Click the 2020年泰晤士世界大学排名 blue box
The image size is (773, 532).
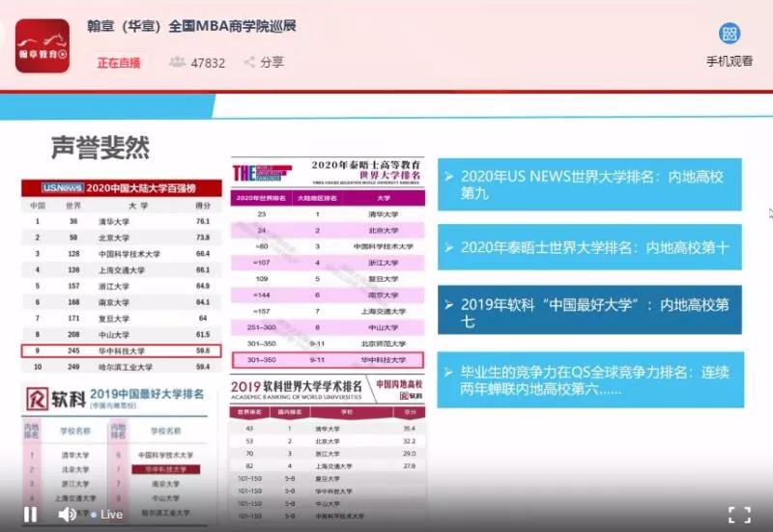click(589, 247)
